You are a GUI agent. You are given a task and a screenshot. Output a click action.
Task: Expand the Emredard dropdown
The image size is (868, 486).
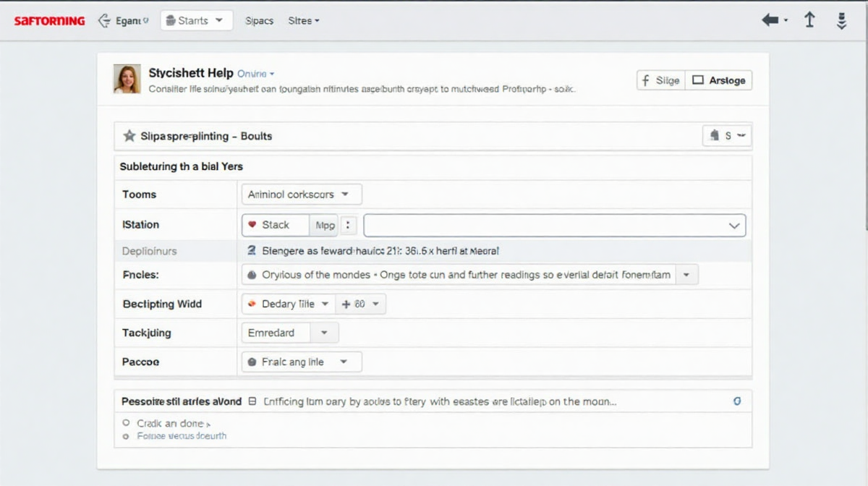289,333
